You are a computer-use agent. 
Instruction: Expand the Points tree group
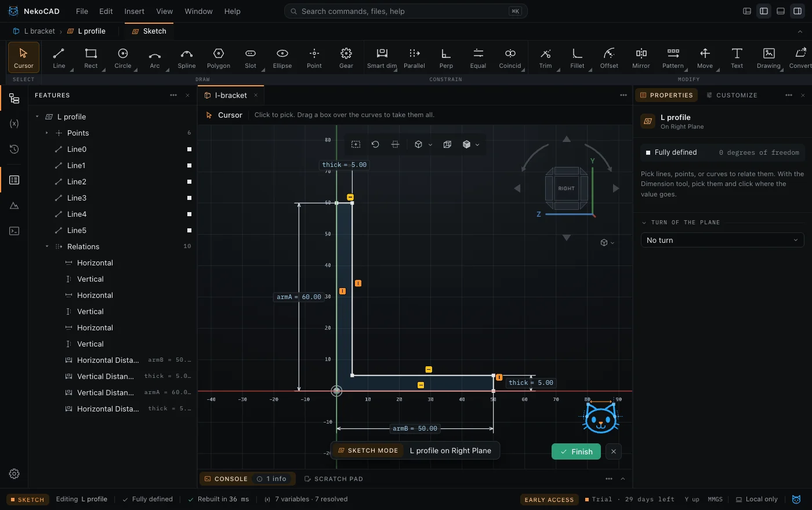tap(47, 133)
